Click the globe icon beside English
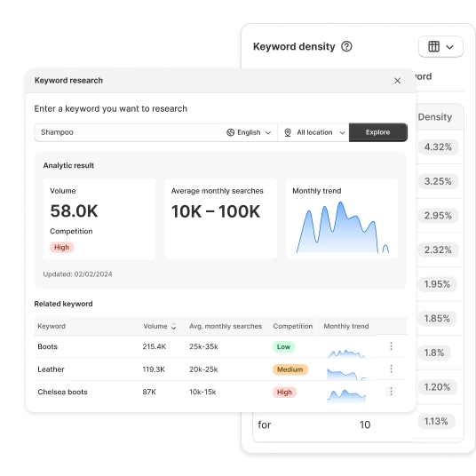This screenshot has height=476, width=476. [230, 132]
